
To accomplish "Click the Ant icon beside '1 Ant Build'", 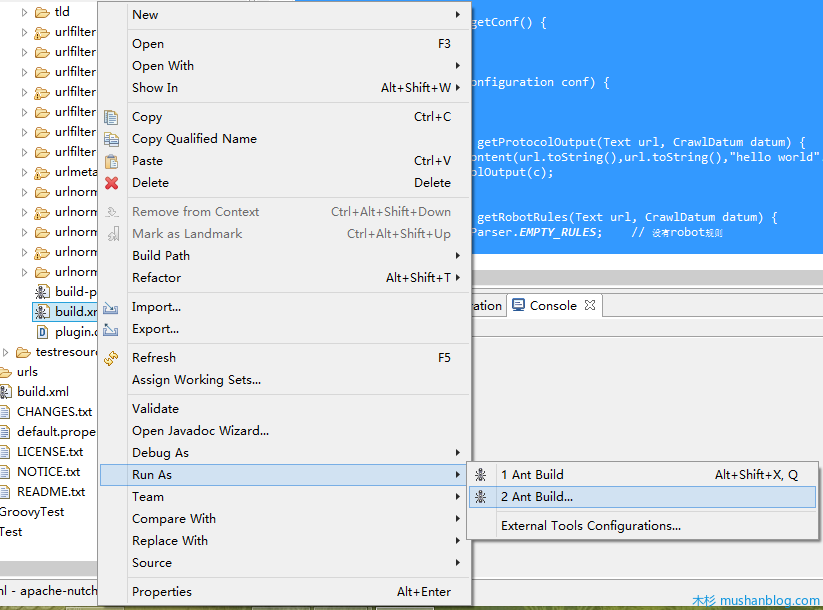I will coord(481,475).
